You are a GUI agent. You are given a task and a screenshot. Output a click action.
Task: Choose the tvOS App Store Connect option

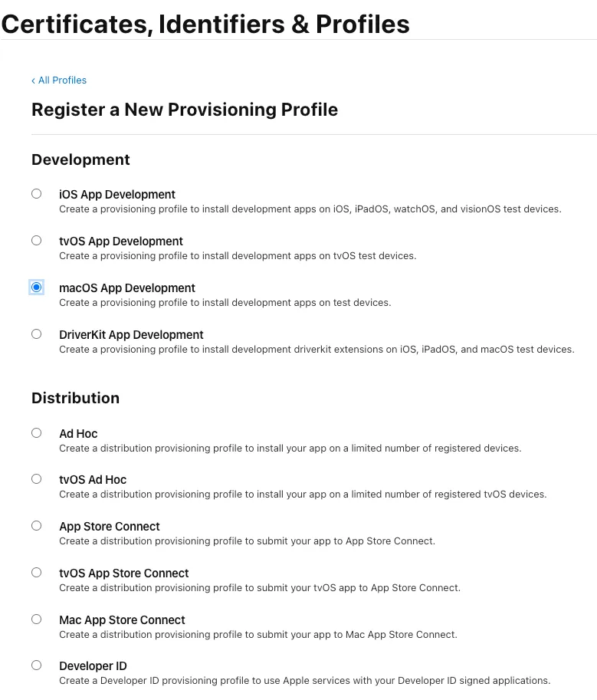[x=36, y=572]
